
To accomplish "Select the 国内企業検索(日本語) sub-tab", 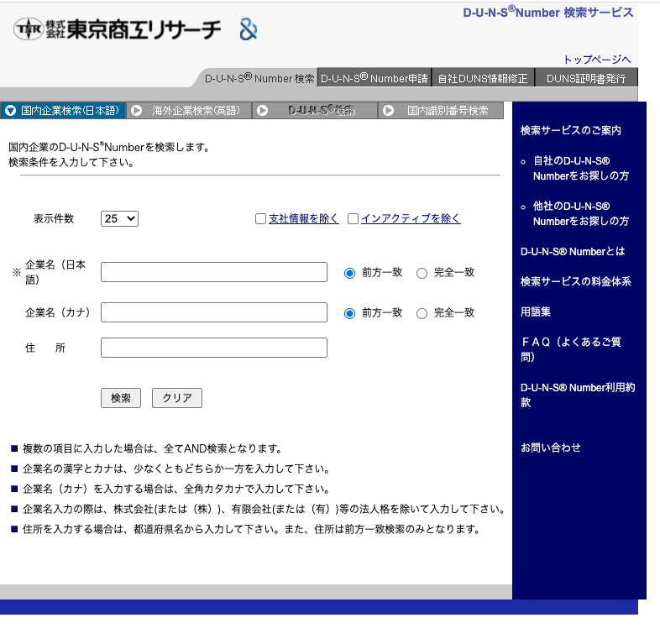I will (63, 110).
